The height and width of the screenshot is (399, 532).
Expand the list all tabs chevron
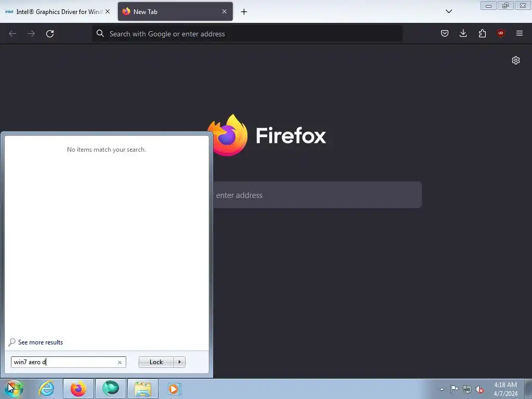click(448, 11)
